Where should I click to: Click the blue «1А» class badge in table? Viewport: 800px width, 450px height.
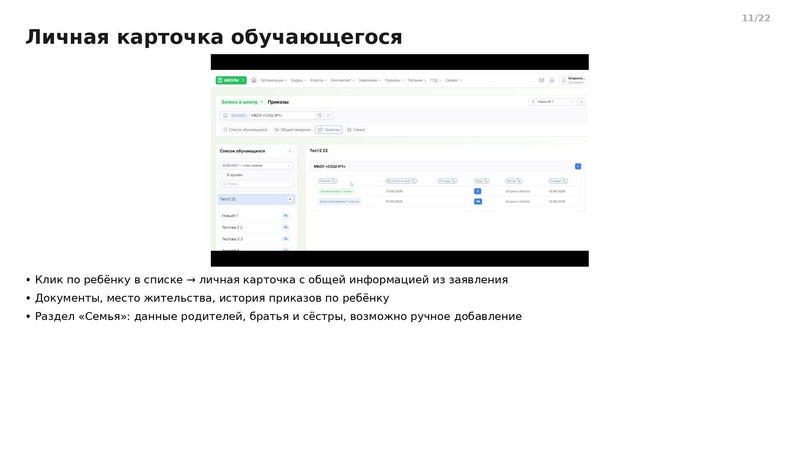(x=478, y=202)
